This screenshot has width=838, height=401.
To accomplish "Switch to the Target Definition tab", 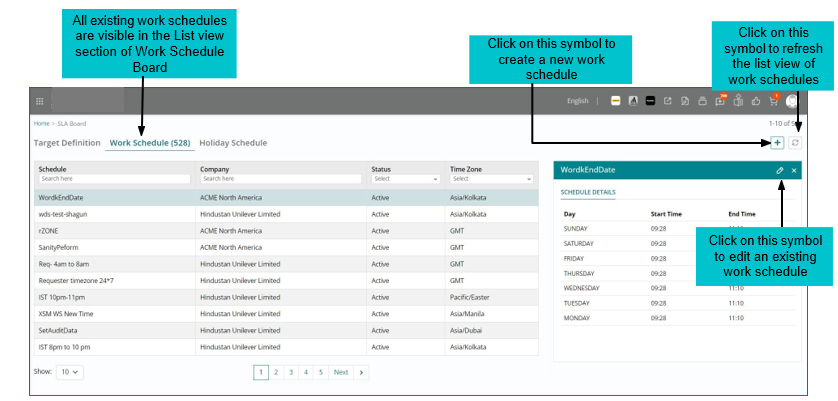I will click(67, 143).
